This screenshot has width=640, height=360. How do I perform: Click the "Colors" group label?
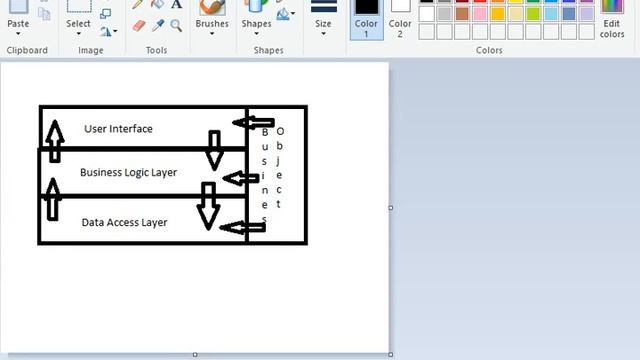(x=489, y=50)
